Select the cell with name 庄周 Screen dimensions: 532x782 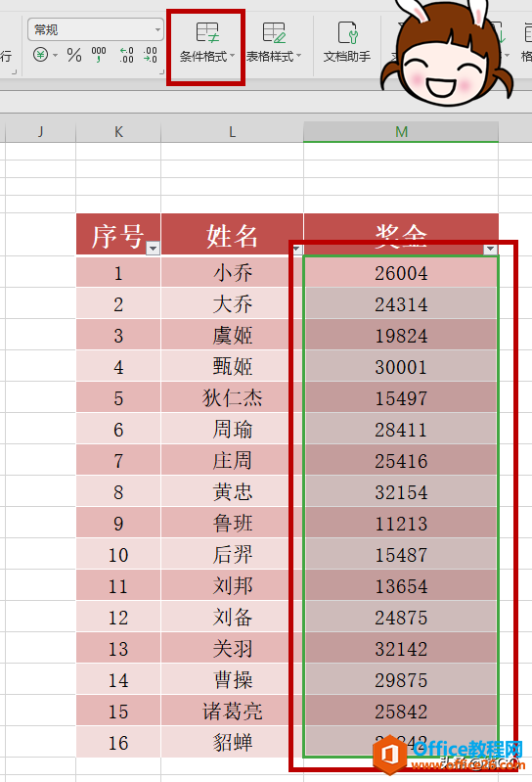click(x=232, y=460)
